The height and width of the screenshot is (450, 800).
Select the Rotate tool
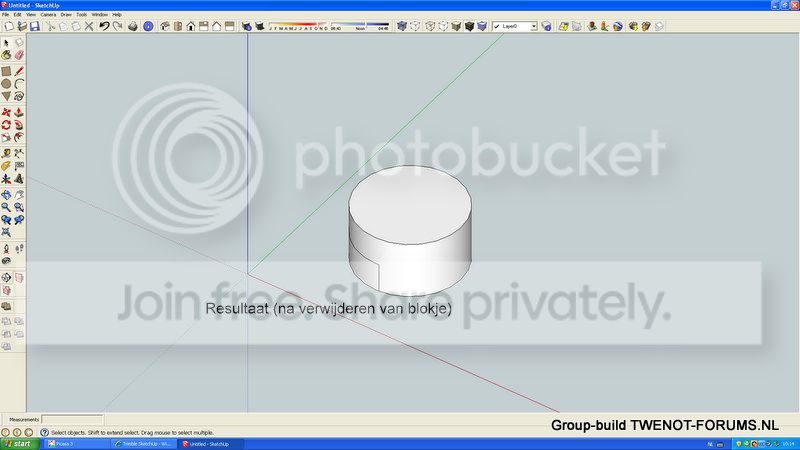pos(6,124)
